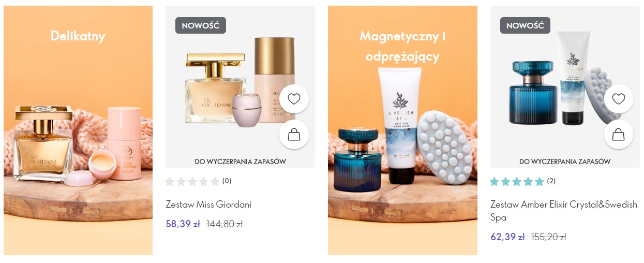Open the Zestaw Miss Giordani product title

(x=208, y=204)
